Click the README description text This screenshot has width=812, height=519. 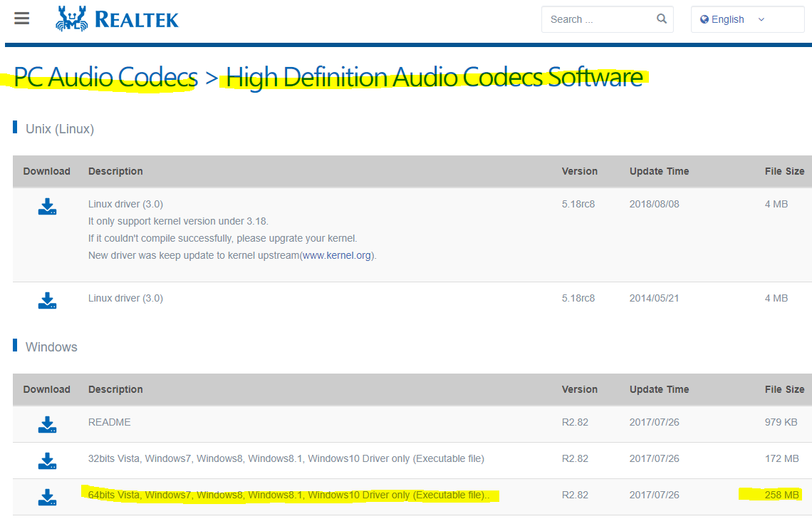tap(109, 422)
